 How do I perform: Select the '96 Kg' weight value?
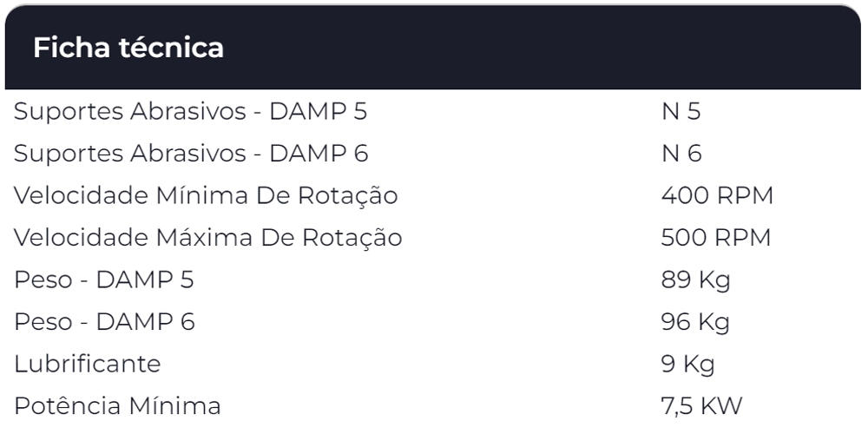tap(695, 322)
